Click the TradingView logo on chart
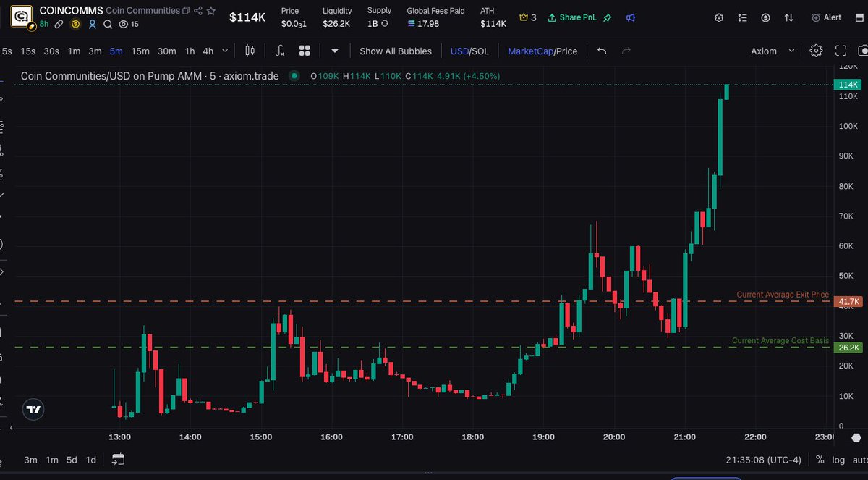The width and height of the screenshot is (868, 480). click(33, 410)
